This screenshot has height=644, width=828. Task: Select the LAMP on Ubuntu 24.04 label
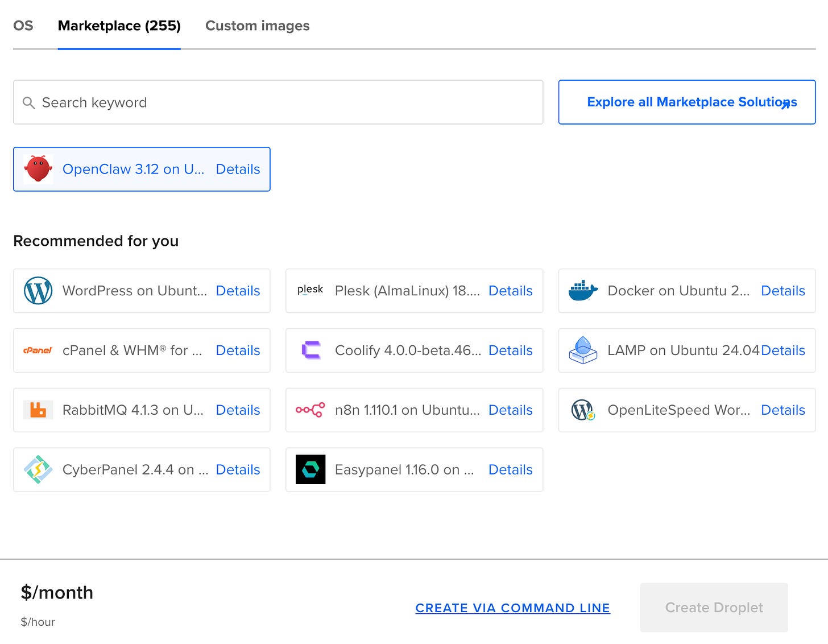[684, 350]
